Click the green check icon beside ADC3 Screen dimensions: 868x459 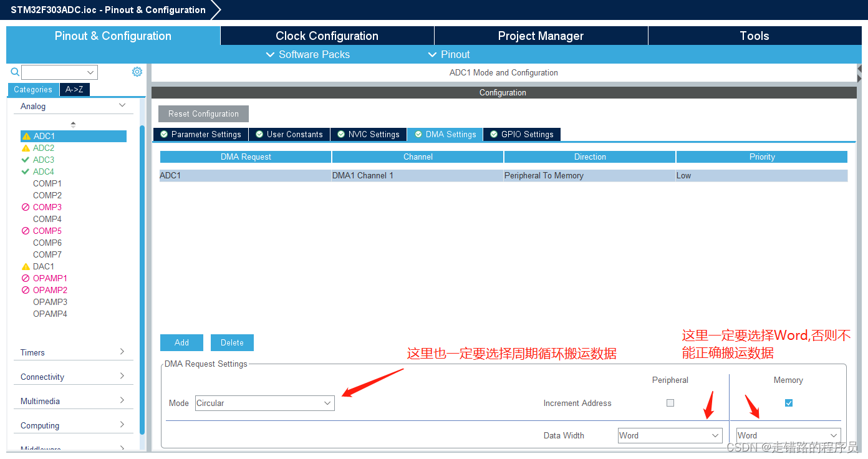coord(26,160)
